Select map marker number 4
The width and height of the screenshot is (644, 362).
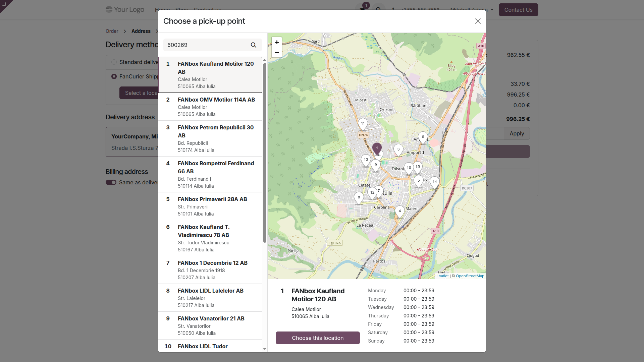pyautogui.click(x=400, y=212)
